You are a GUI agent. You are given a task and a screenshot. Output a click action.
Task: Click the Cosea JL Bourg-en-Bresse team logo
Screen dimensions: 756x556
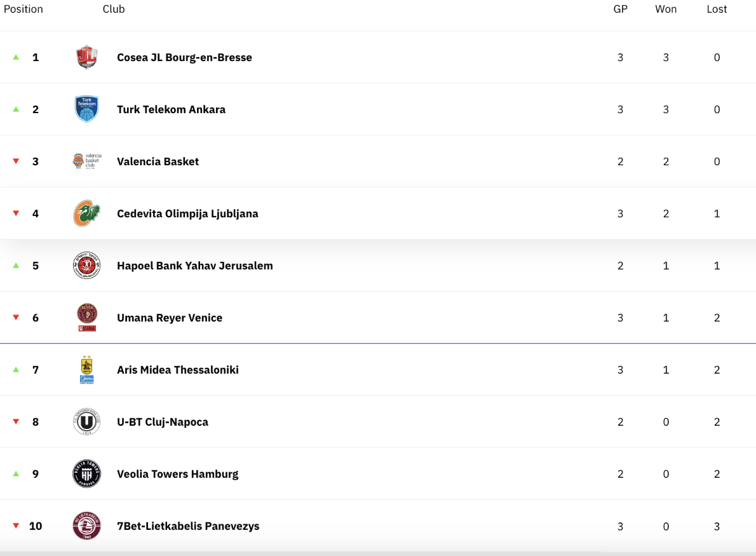point(87,57)
